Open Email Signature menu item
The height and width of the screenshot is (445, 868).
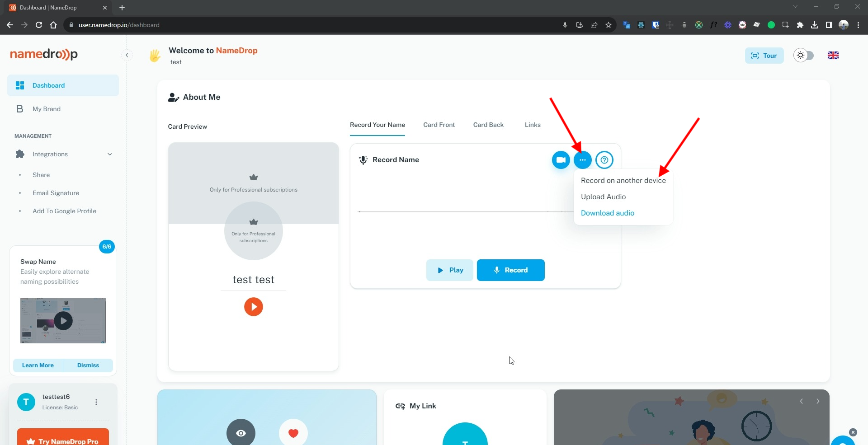(x=56, y=193)
